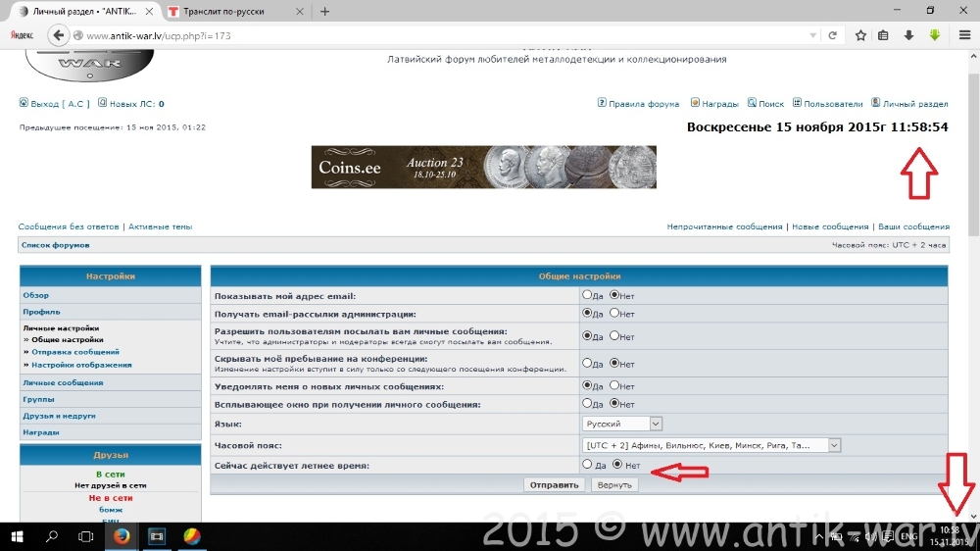Select Да for popup window on message
This screenshot has width=980, height=551.
click(587, 403)
